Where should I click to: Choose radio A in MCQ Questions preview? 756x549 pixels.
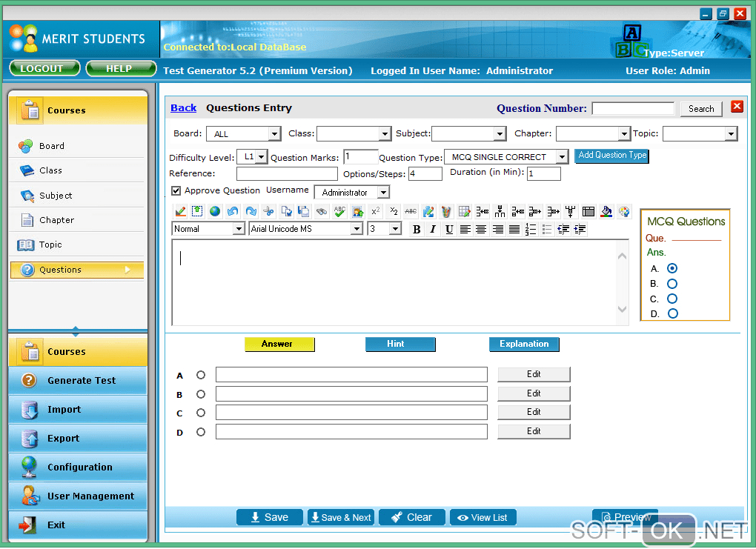pos(672,268)
